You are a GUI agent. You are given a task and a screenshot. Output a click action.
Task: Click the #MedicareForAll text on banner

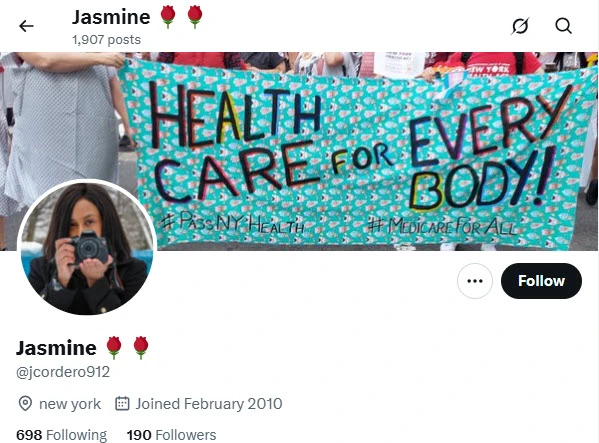tap(442, 226)
